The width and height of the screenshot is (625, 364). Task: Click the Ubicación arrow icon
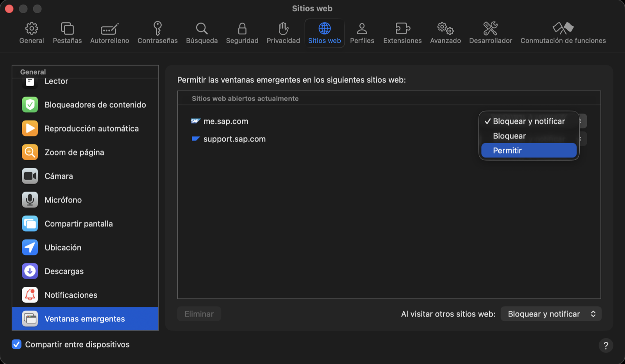tap(30, 247)
